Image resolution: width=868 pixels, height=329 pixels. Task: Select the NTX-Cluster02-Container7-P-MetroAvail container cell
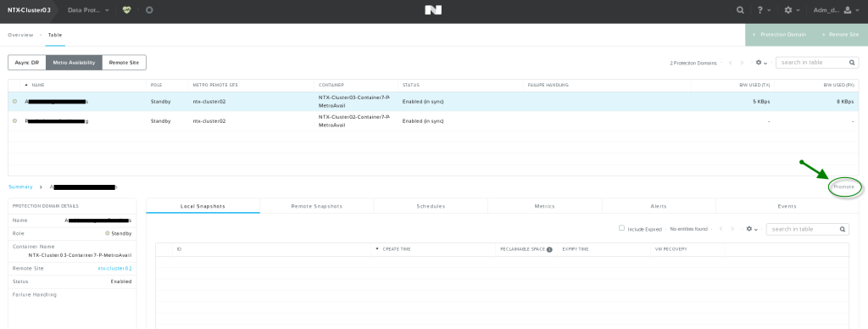point(354,120)
